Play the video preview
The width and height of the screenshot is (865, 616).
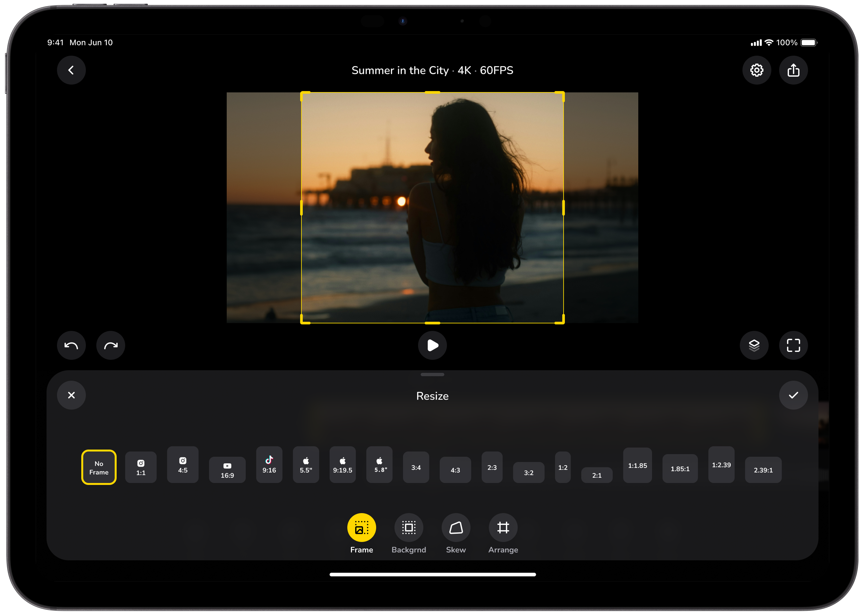[x=432, y=345]
